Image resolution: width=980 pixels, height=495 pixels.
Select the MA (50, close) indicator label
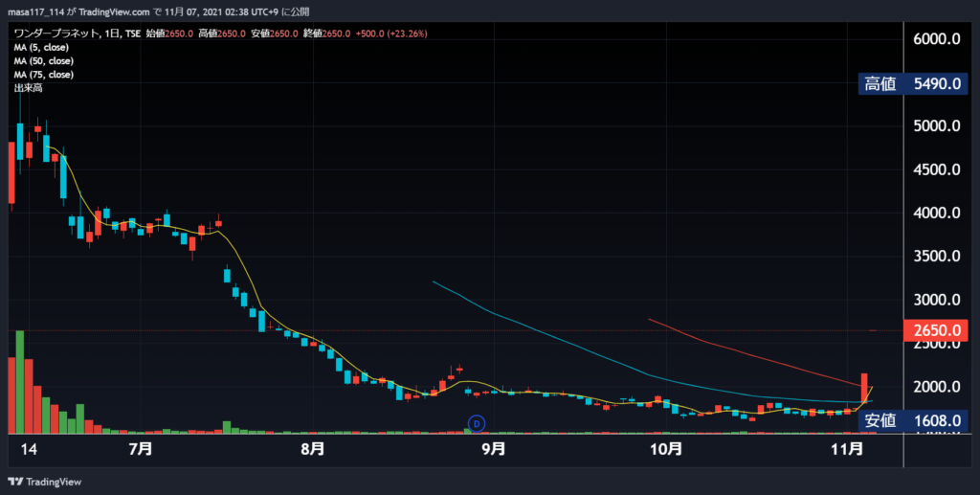click(x=44, y=61)
